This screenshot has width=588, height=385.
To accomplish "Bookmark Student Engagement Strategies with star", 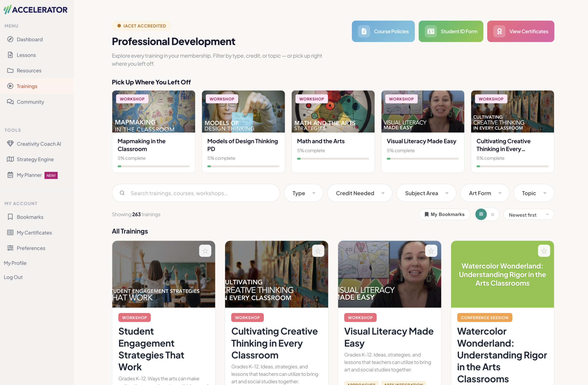I will tap(205, 251).
